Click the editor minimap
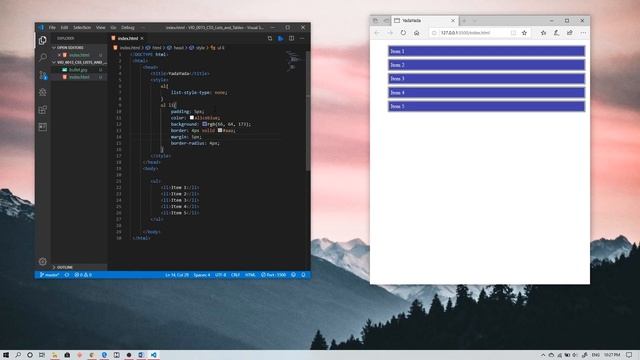This screenshot has height=360, width=640. coord(294,61)
